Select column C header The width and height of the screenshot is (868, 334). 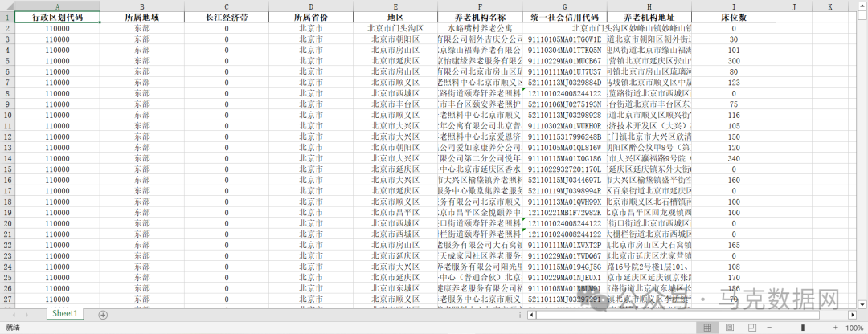227,6
